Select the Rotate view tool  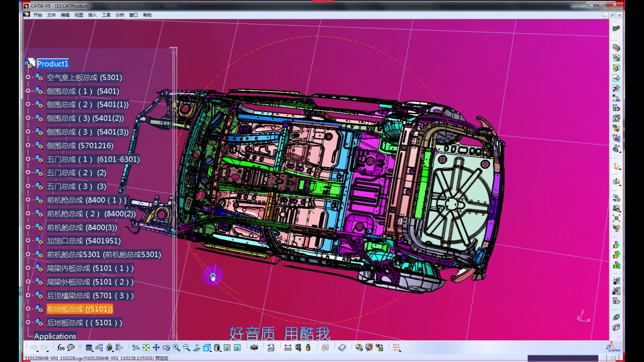[166, 348]
